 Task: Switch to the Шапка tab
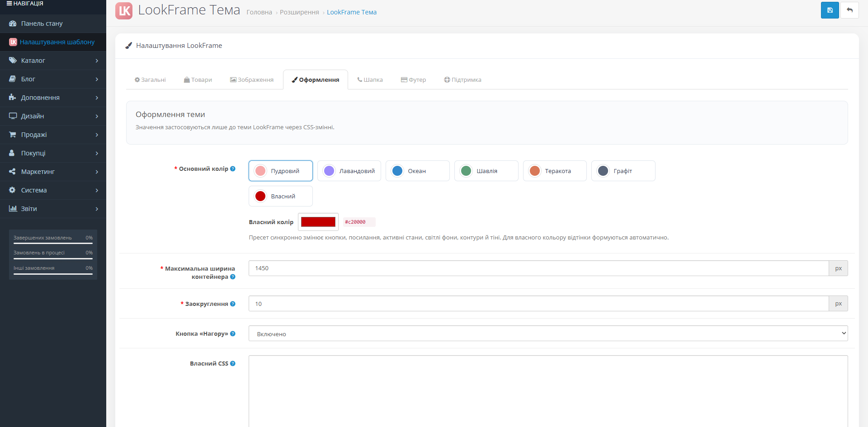[x=370, y=80]
